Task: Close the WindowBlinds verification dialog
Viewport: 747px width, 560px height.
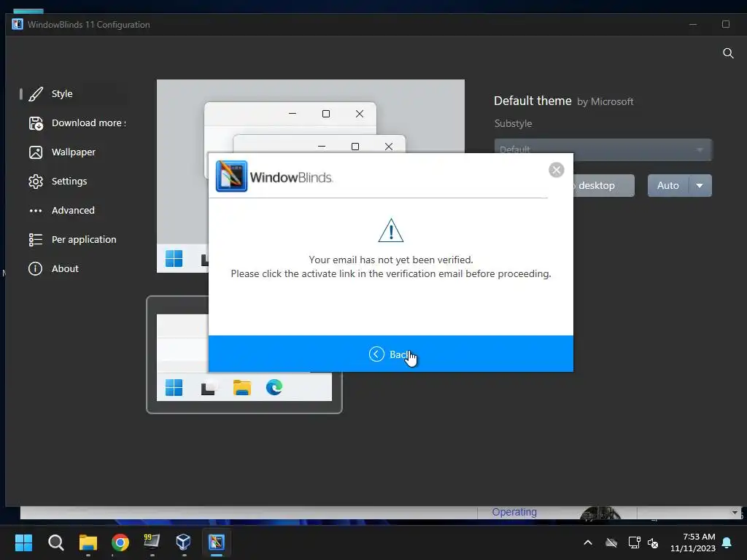Action: pos(556,170)
